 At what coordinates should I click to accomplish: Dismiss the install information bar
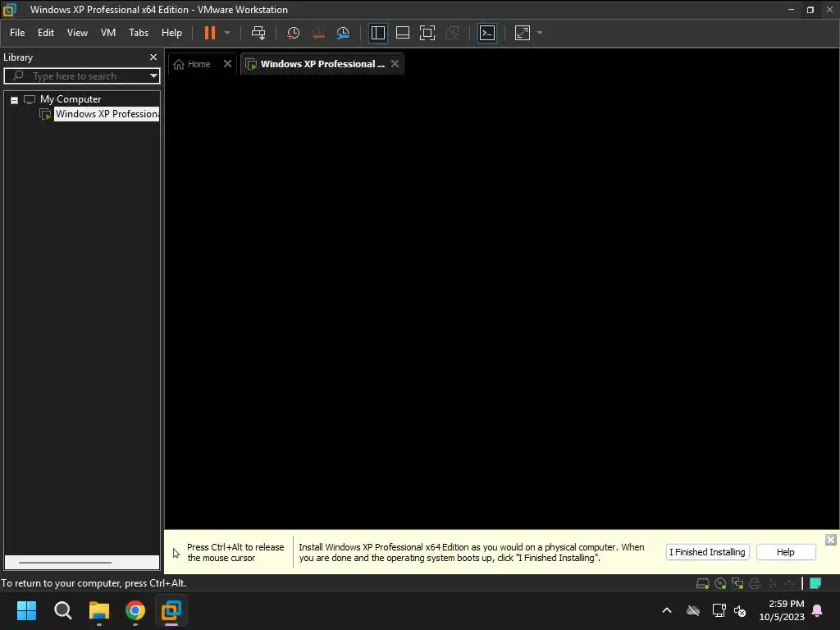[830, 540]
